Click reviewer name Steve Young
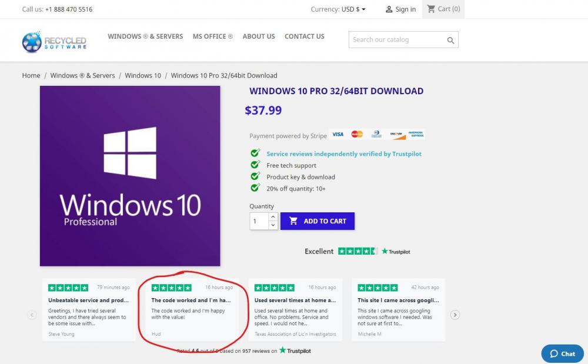Viewport: 588px width, 364px height. pos(62,334)
